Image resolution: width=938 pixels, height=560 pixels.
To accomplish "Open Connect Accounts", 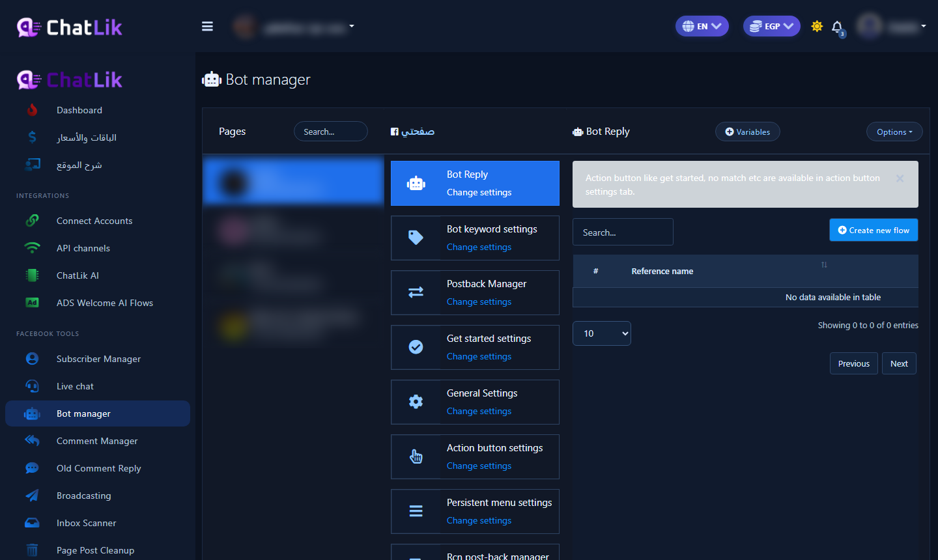I will 94,221.
